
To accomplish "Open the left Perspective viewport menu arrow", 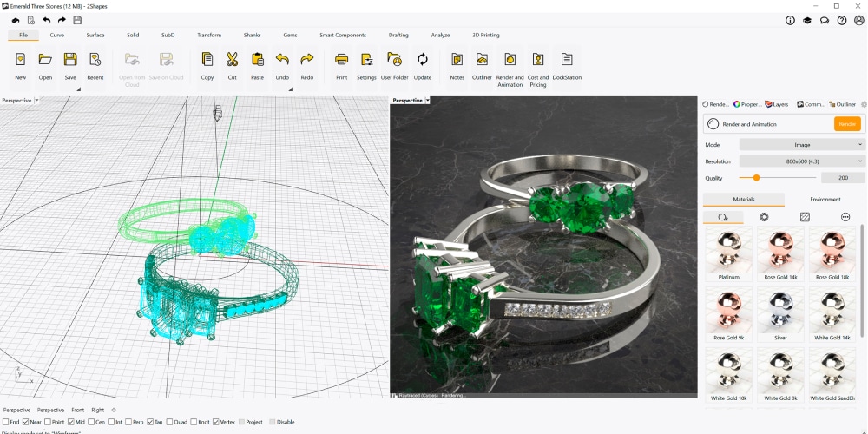I will pyautogui.click(x=36, y=100).
